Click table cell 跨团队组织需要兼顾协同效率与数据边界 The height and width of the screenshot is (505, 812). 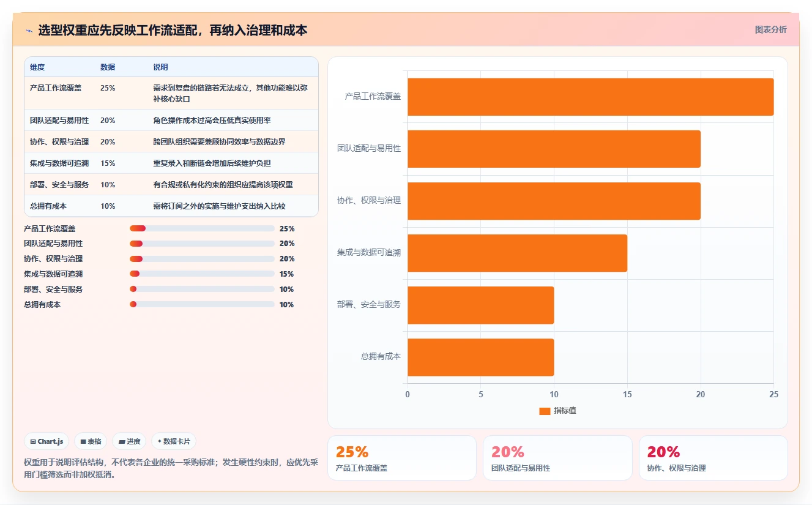[219, 142]
